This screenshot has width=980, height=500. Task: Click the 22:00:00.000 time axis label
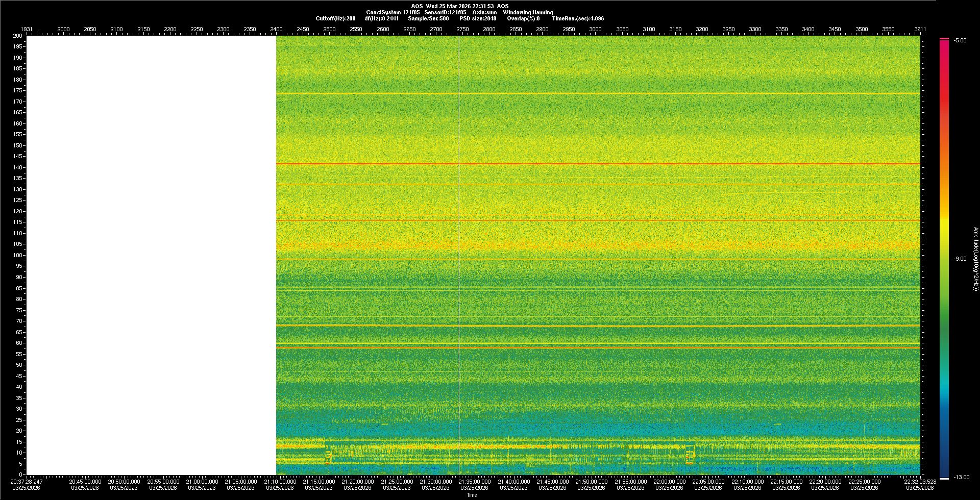(x=670, y=482)
